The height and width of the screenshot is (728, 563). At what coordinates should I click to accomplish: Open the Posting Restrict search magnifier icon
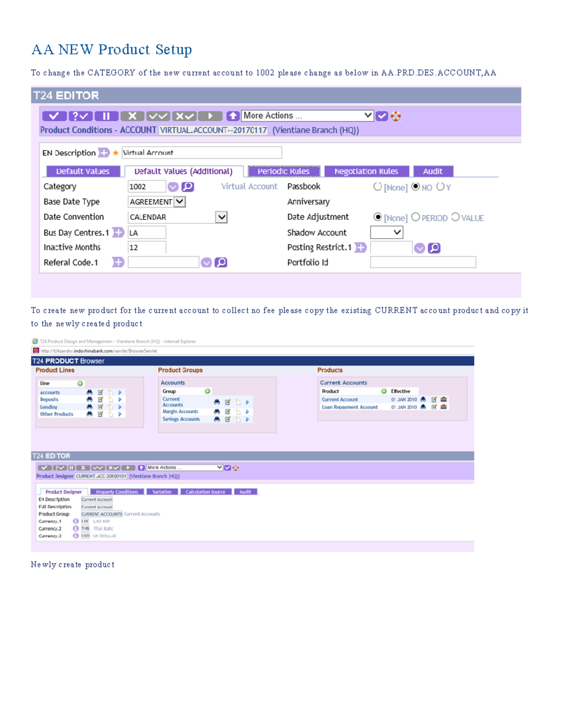coord(434,248)
